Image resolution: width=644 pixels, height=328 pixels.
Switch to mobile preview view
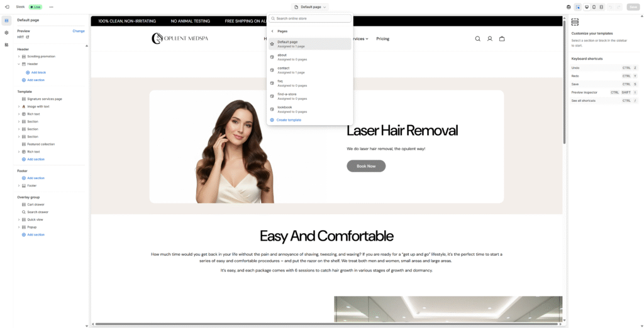tap(594, 7)
